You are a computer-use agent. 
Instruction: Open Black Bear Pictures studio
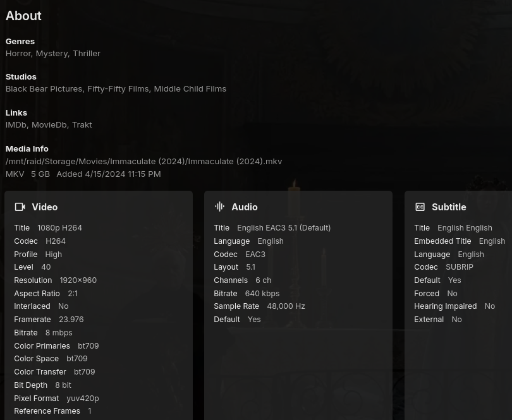44,88
